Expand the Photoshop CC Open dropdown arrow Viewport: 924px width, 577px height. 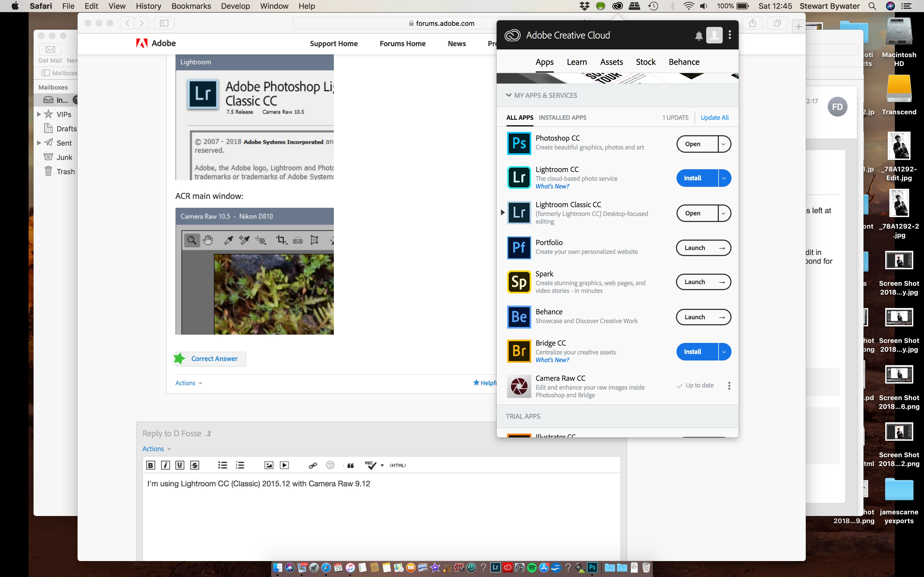[x=724, y=144]
